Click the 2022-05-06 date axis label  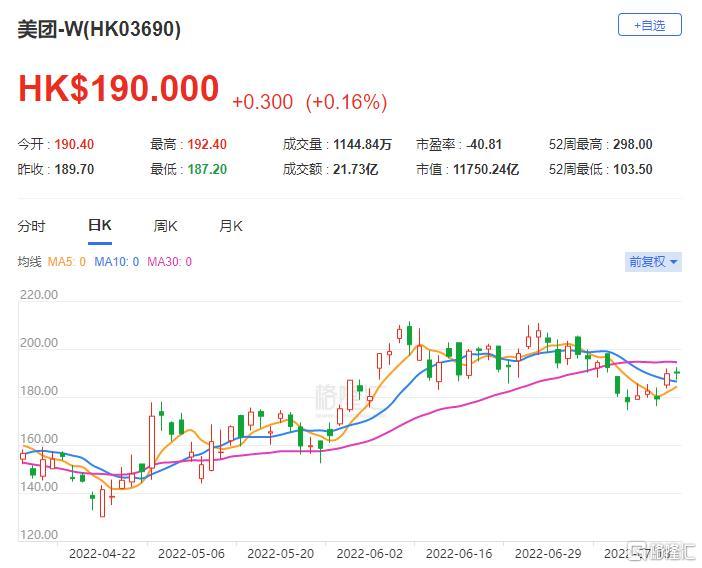[191, 554]
